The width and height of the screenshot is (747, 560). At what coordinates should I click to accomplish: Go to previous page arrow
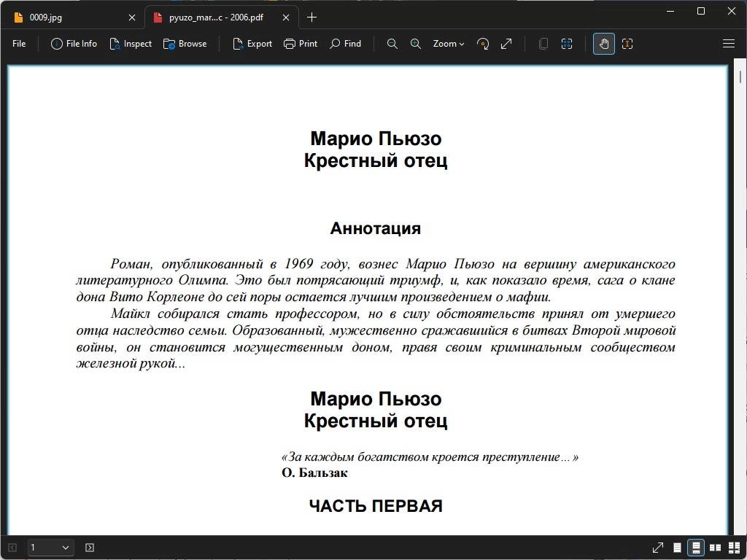click(12, 548)
